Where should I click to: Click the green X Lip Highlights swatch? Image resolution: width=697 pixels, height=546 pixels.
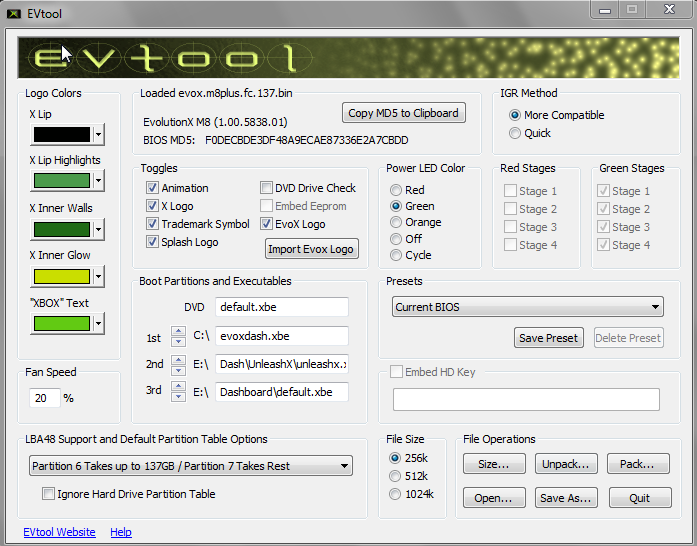[62, 181]
